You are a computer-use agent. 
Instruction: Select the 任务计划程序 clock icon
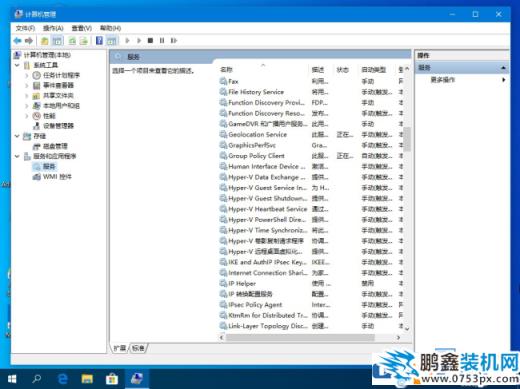tap(36, 75)
